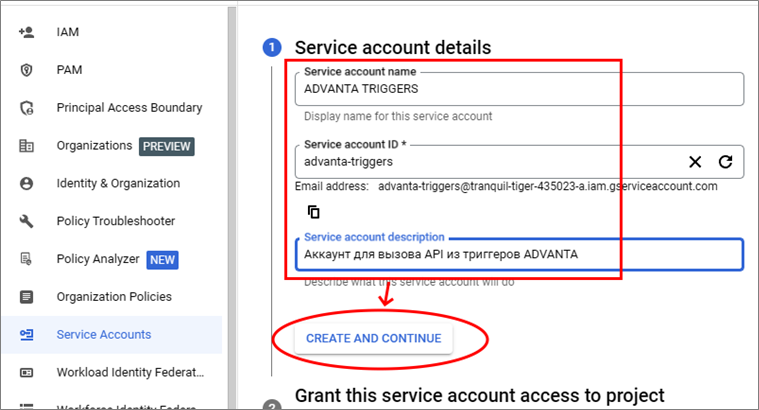Image resolution: width=759 pixels, height=410 pixels.
Task: Click 'Grant this service account access to project' step
Action: pos(479,395)
